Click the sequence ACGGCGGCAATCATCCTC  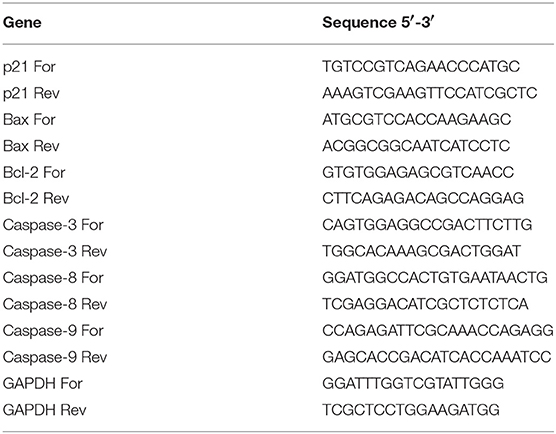point(416,146)
